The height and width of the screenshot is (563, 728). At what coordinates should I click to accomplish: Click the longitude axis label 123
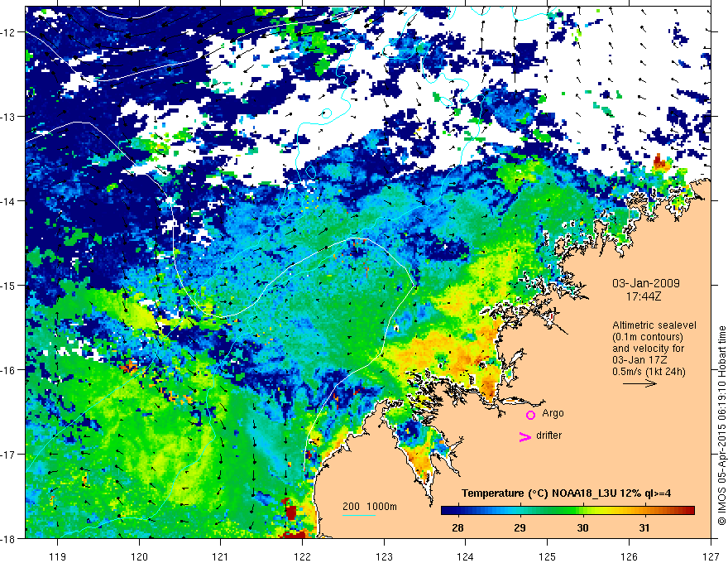point(384,556)
